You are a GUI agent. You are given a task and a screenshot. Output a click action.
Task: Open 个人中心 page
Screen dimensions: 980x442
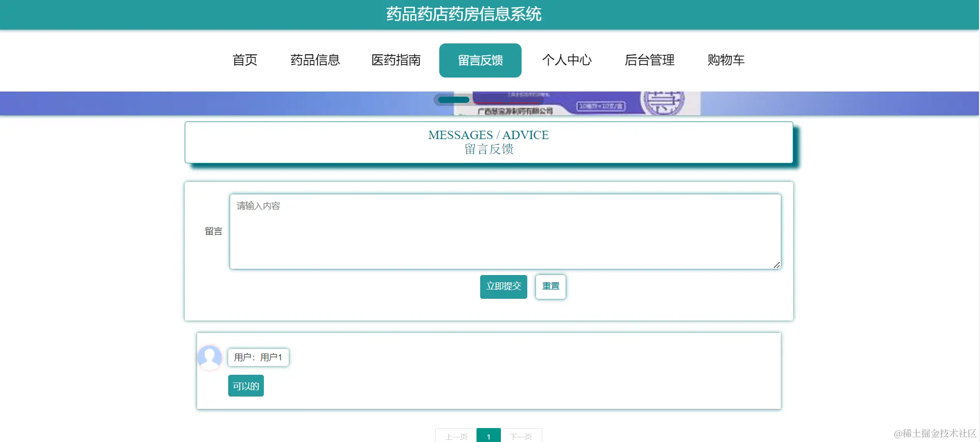click(567, 60)
